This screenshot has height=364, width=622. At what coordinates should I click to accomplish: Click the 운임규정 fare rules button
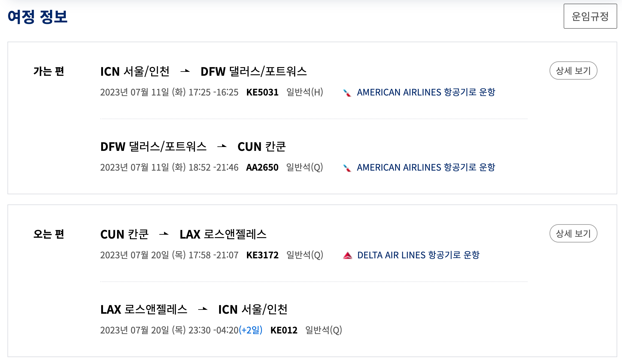590,16
